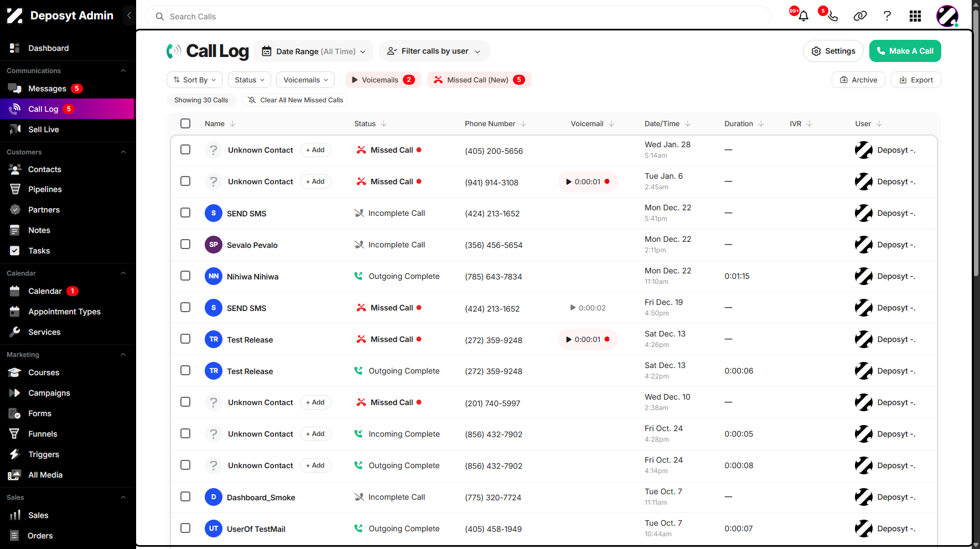The image size is (980, 549).
Task: Open the phone calls icon in header
Action: [832, 16]
